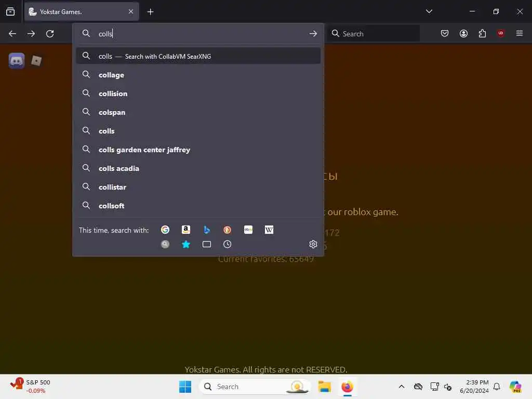Search in History using the clock icon
This screenshot has height=399, width=532.
tap(228, 244)
